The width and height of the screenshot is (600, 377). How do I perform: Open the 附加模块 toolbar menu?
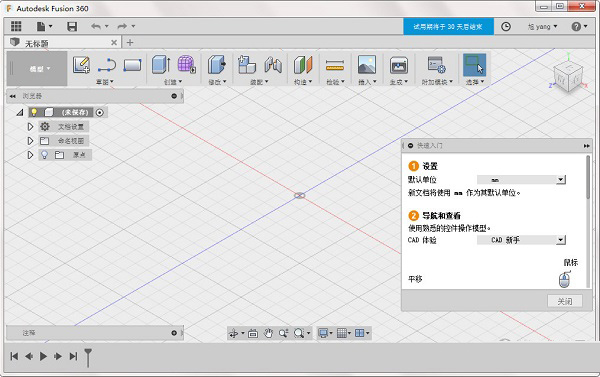click(437, 82)
